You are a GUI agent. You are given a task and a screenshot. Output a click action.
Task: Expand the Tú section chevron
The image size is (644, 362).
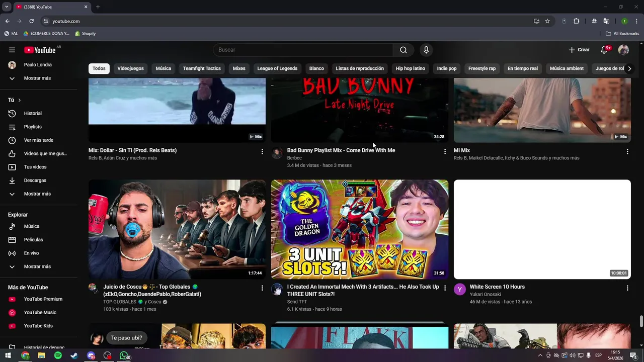(x=20, y=100)
